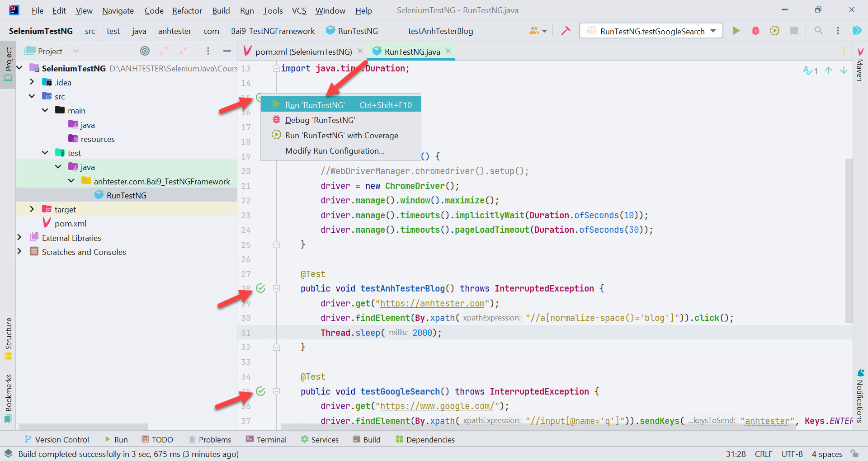Screen dimensions: 868x461
Task: Open the Version Control tool window
Action: [x=57, y=439]
